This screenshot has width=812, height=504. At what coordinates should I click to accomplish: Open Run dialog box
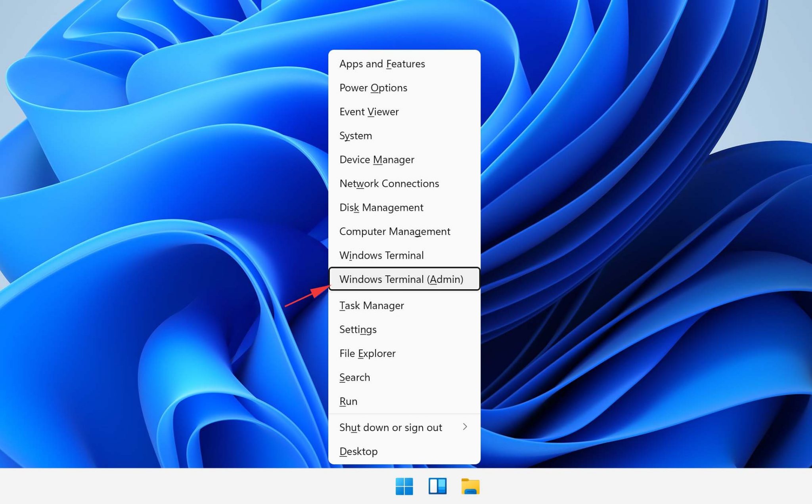pos(348,401)
